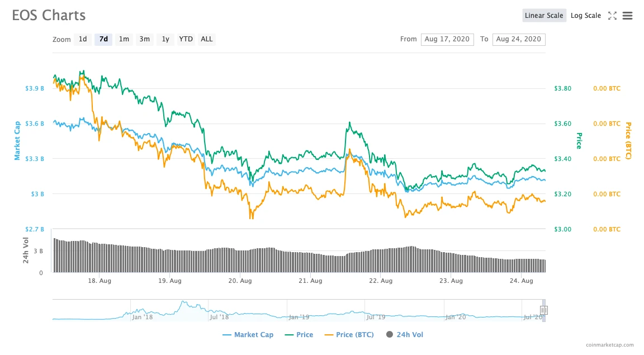Open the To date field Aug 24, 2020
Viewport: 644px width, 355px height.
519,39
